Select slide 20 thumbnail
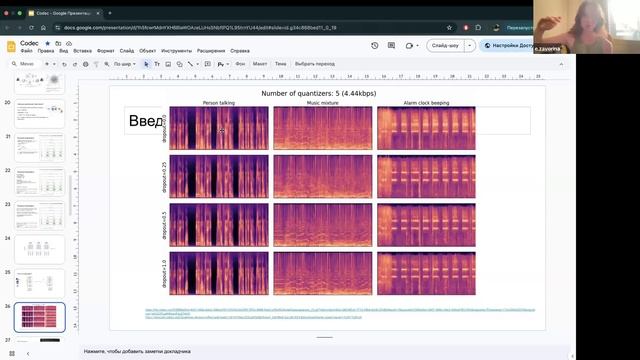Image resolution: width=640 pixels, height=360 pixels. [40, 114]
